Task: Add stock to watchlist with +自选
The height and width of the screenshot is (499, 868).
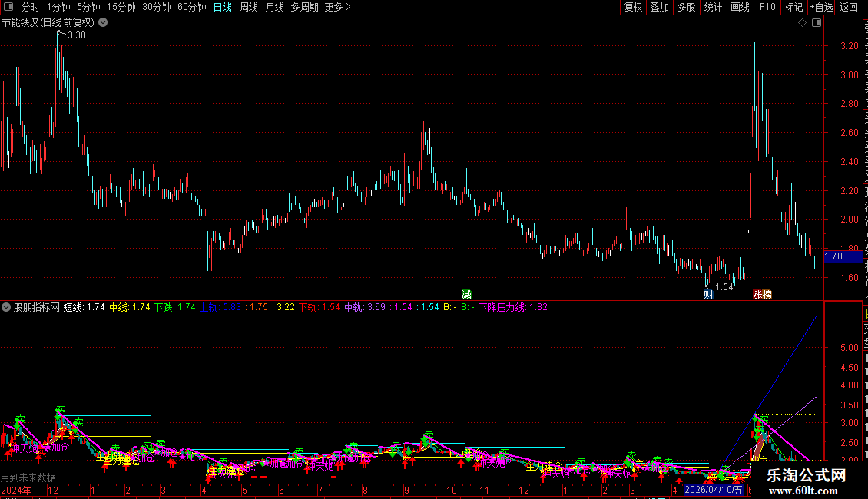Action: point(821,7)
